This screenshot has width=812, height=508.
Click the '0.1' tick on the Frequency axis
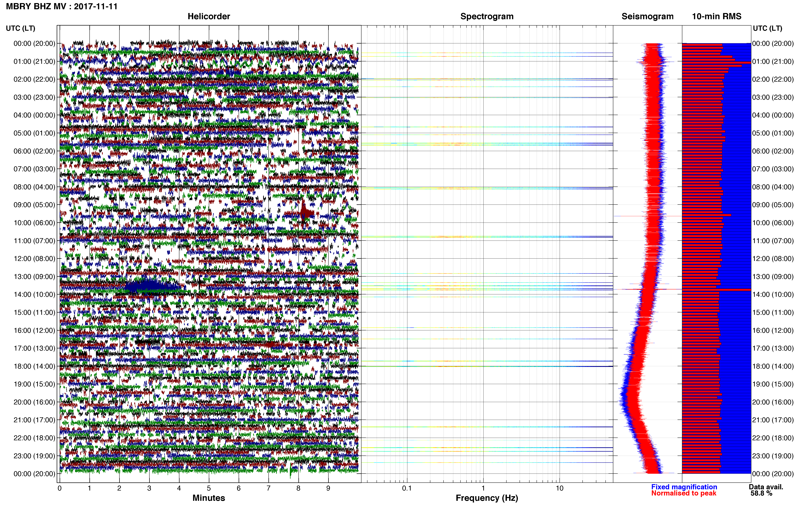(x=407, y=488)
